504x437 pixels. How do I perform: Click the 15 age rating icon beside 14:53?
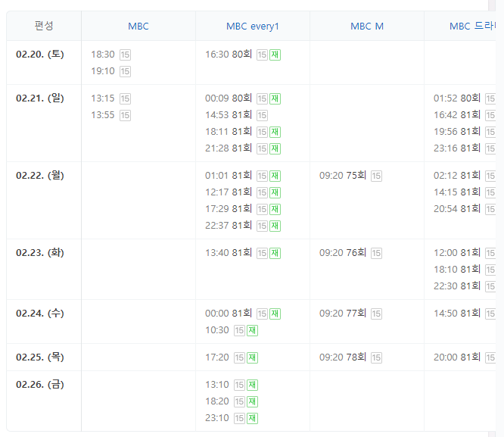[263, 115]
